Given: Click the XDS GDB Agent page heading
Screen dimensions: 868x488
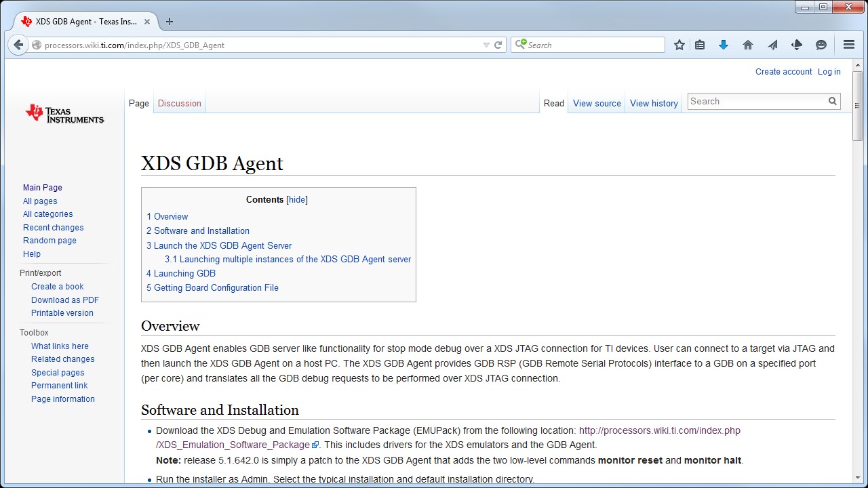Looking at the screenshot, I should tap(212, 163).
